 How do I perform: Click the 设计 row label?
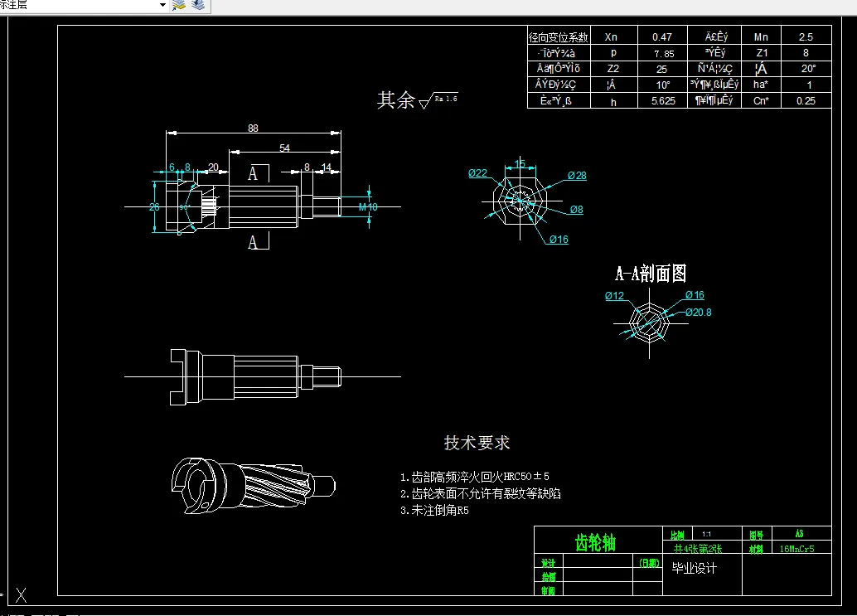click(548, 563)
